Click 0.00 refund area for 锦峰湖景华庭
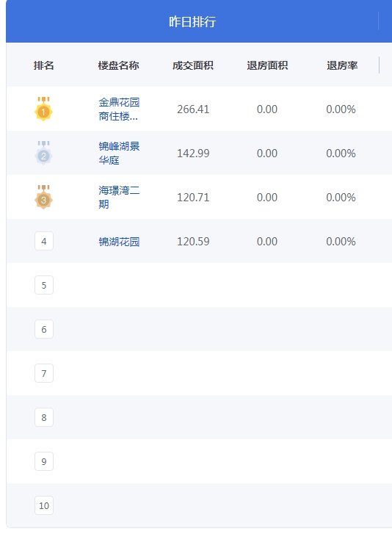Viewport: 392px width, 534px height. (x=267, y=154)
